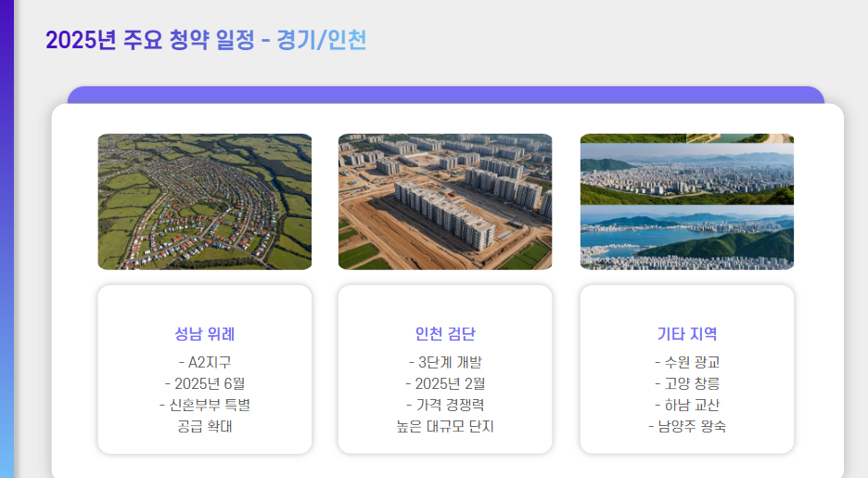Click the 성남 위례 heading
Image resolution: width=868 pixels, height=478 pixels.
tap(205, 334)
